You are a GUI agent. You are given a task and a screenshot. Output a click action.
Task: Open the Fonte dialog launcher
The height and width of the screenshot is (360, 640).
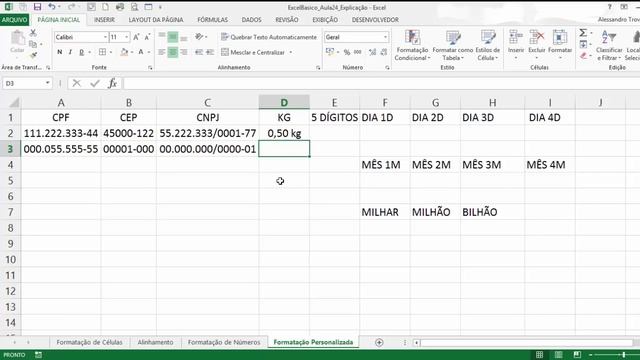pyautogui.click(x=150, y=68)
